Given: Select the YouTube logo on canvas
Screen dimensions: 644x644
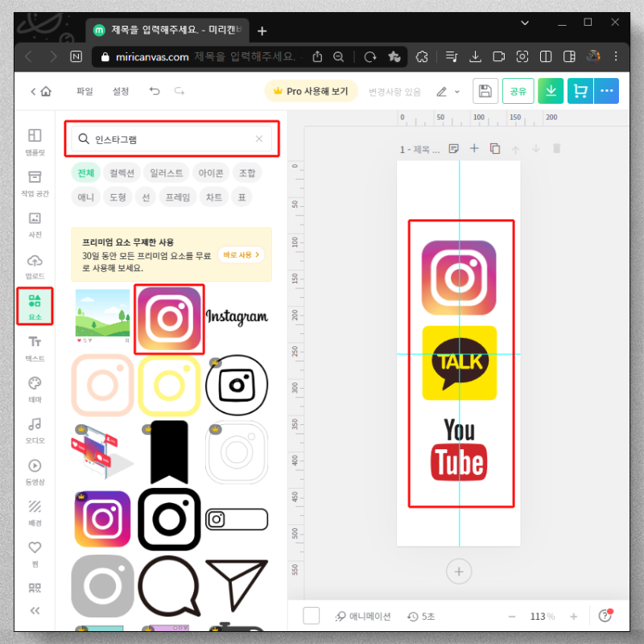Looking at the screenshot, I should click(x=459, y=449).
